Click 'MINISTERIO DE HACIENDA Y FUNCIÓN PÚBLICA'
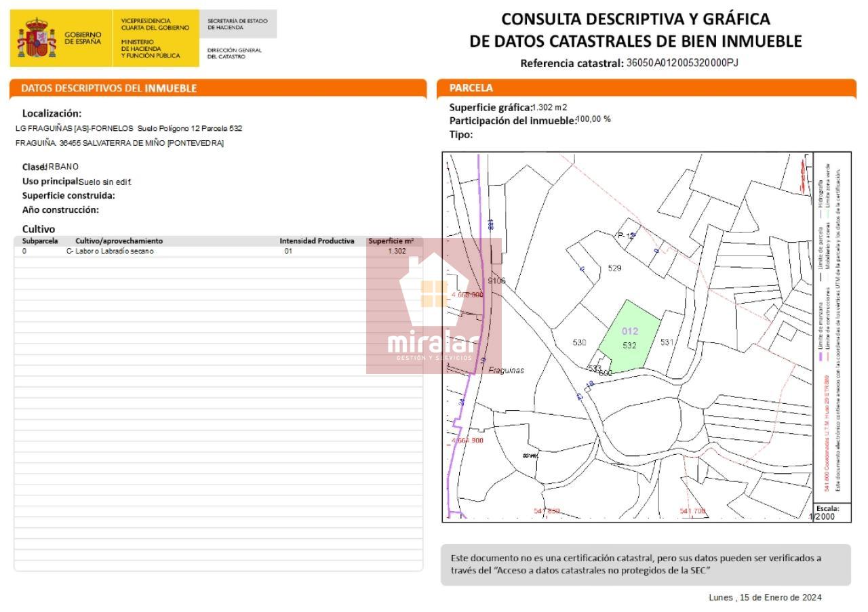 [151, 49]
